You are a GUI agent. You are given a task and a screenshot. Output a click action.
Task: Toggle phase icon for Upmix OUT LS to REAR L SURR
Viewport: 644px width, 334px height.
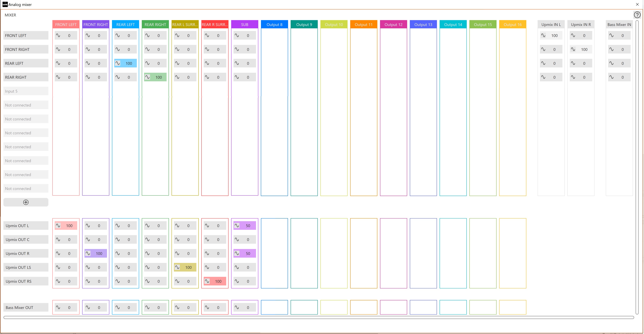click(x=177, y=267)
